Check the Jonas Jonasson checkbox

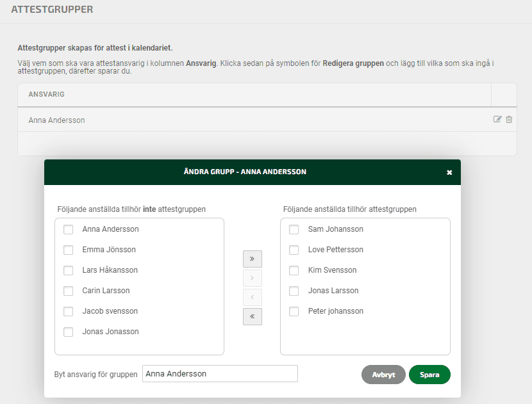click(x=68, y=332)
